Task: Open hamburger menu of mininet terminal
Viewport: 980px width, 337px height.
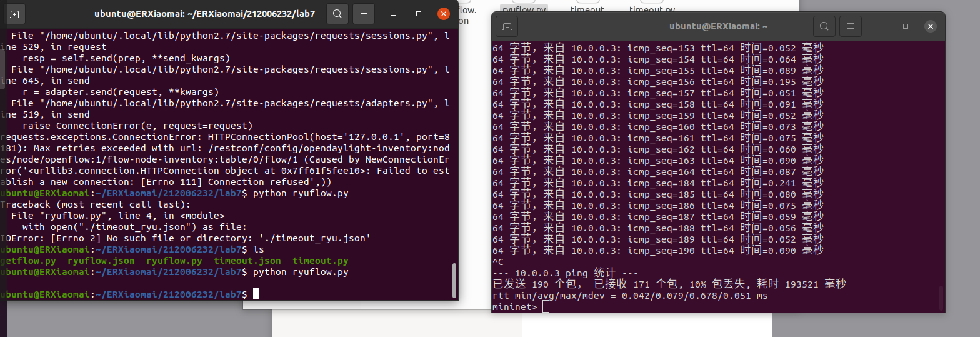Action: tap(852, 26)
